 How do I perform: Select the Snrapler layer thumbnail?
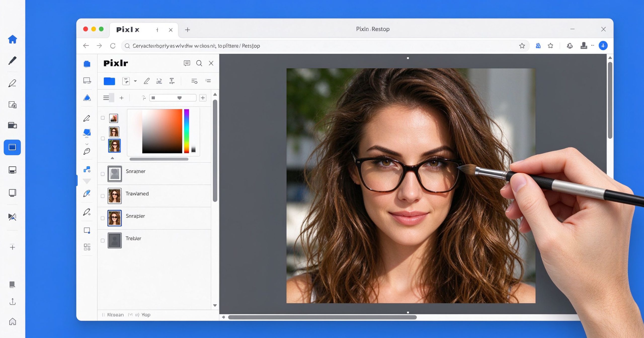pos(114,218)
